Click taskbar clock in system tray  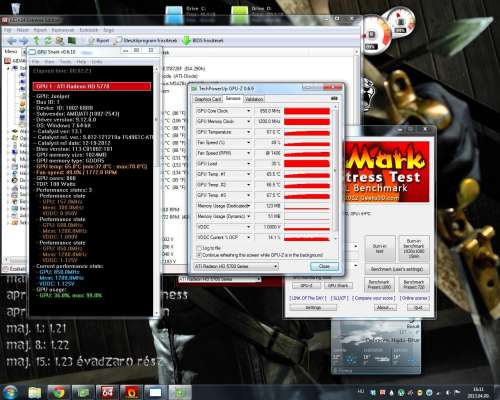479,392
